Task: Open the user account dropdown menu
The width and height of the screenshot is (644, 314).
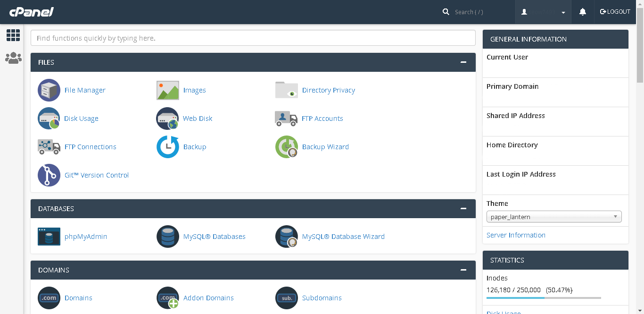Action: pyautogui.click(x=543, y=12)
